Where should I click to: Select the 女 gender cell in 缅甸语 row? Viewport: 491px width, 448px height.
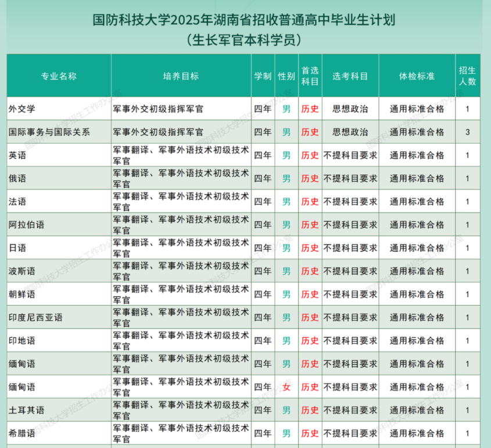(286, 386)
